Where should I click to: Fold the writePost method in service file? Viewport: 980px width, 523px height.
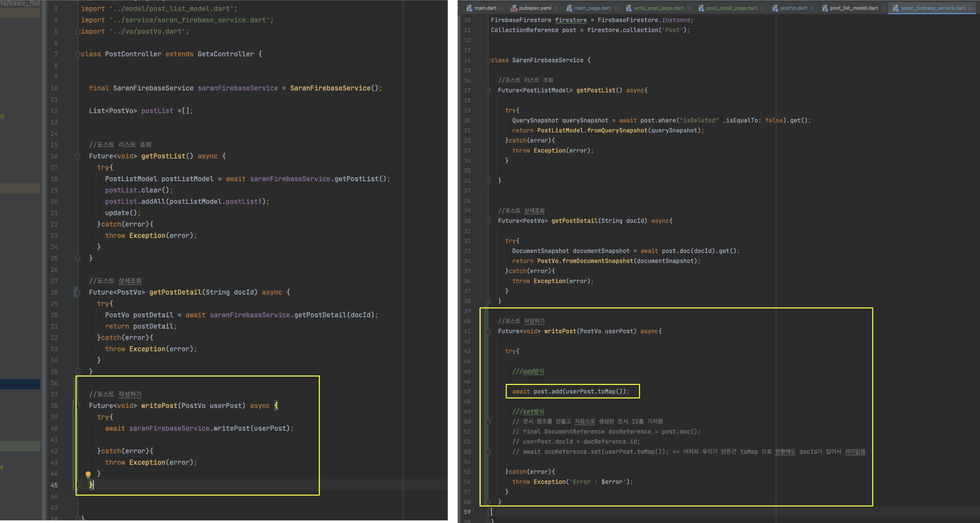tap(488, 332)
